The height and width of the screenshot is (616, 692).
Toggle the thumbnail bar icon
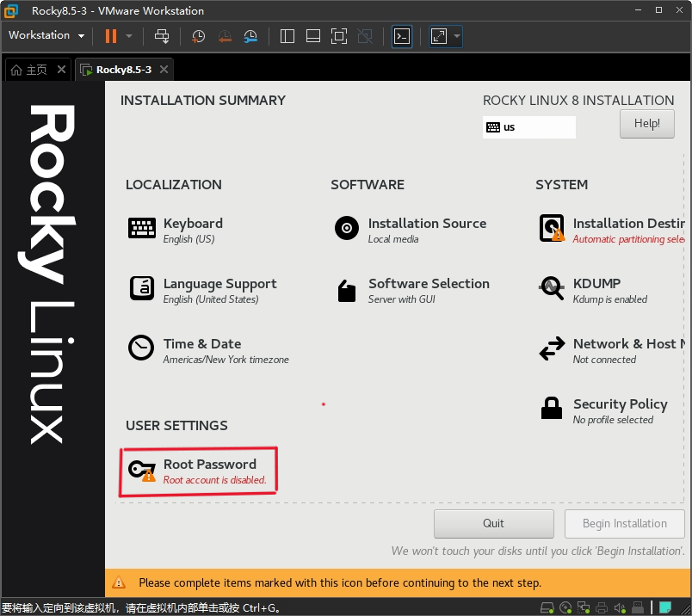313,36
